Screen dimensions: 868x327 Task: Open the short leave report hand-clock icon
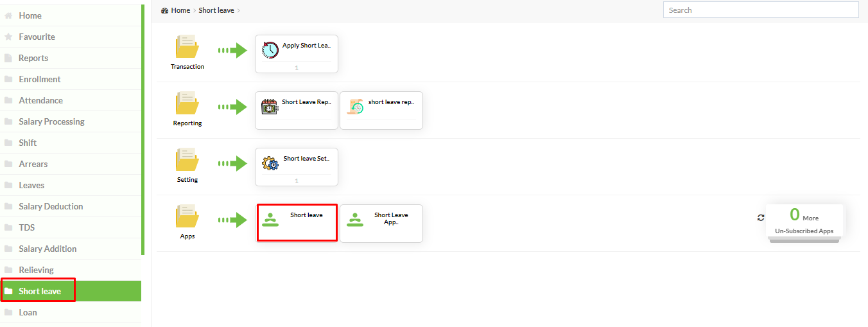point(355,107)
